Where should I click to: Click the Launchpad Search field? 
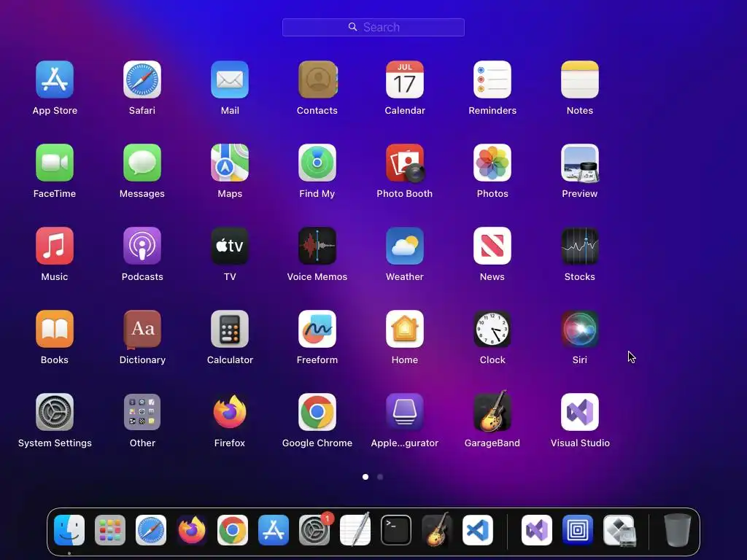373,27
